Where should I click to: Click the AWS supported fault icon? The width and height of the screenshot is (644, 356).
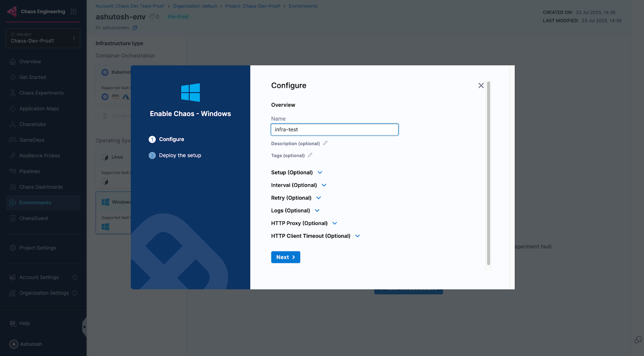[x=116, y=97]
